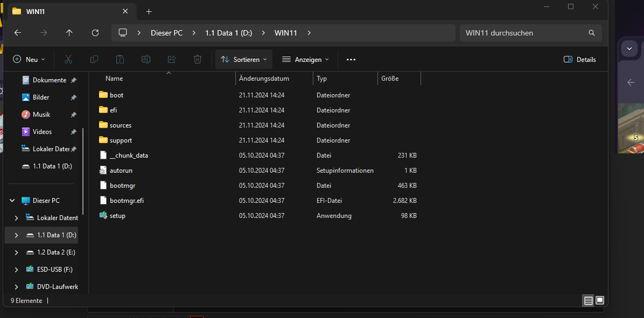Click bootmgr file icon
The height and width of the screenshot is (318, 644).
point(103,186)
